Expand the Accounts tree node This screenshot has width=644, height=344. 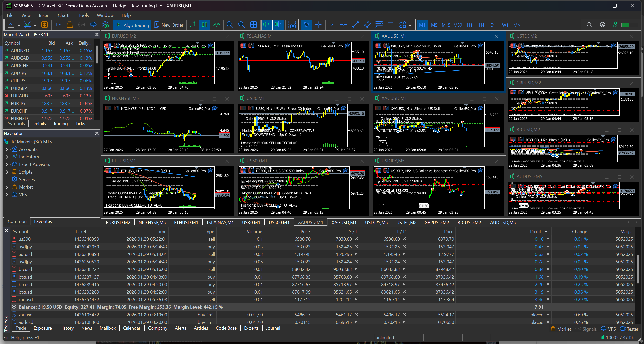(7, 149)
